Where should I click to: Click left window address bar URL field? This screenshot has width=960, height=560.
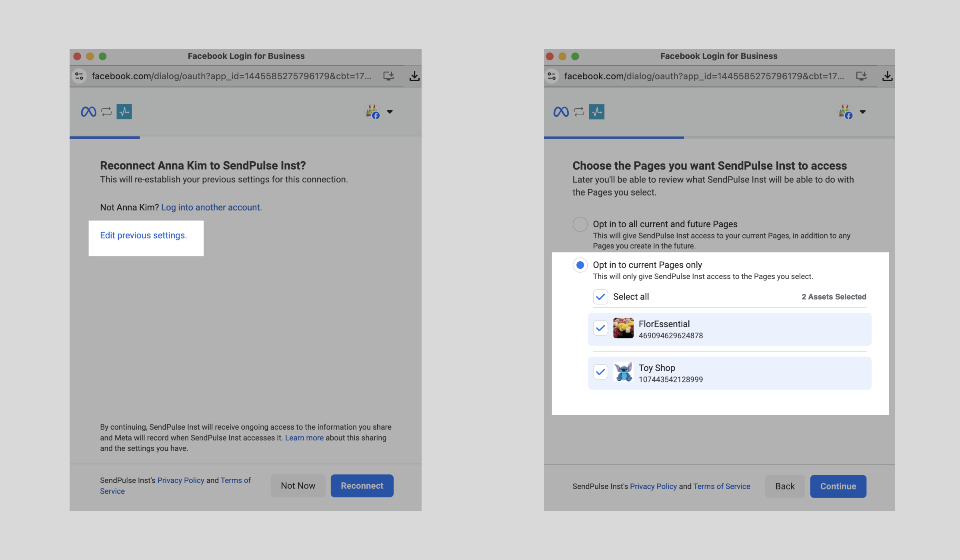click(x=231, y=76)
